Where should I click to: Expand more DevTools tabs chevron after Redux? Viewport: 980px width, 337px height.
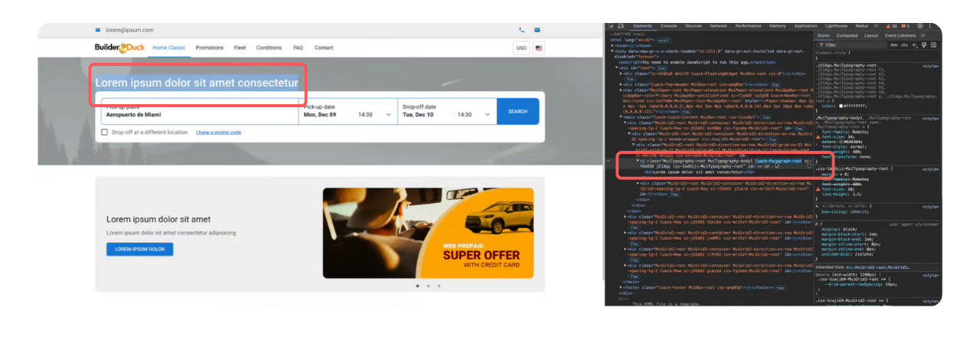point(876,25)
